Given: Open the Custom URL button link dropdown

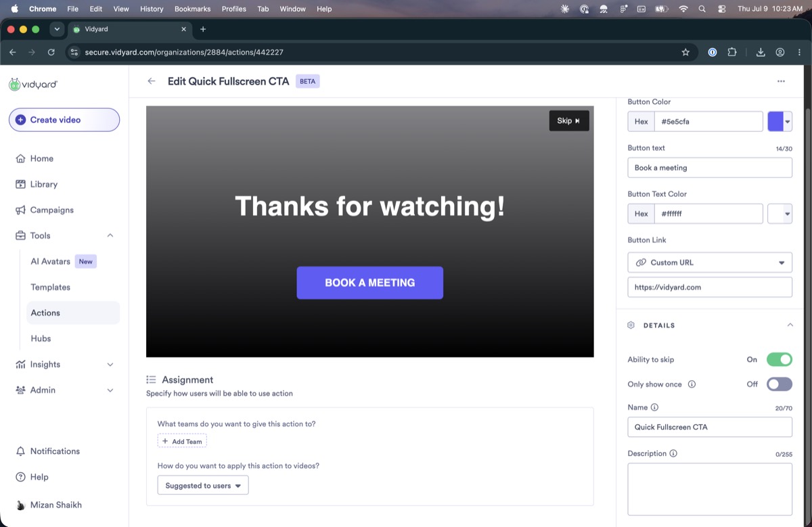Looking at the screenshot, I should [x=710, y=262].
